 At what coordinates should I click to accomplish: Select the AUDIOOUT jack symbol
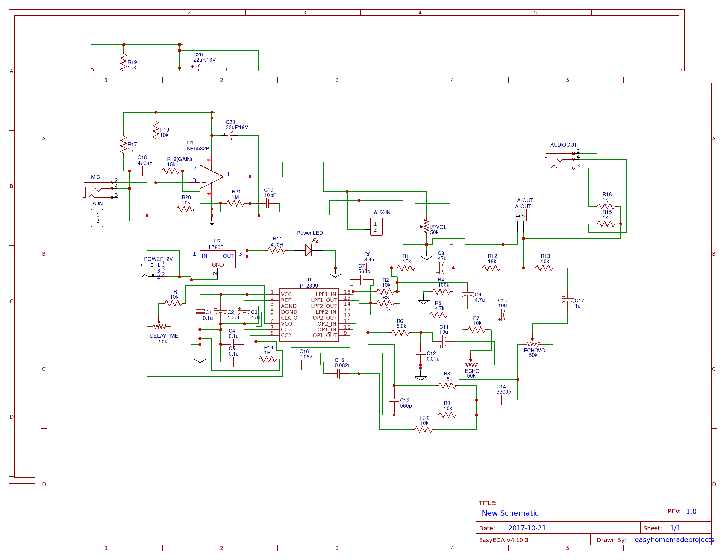click(x=561, y=161)
